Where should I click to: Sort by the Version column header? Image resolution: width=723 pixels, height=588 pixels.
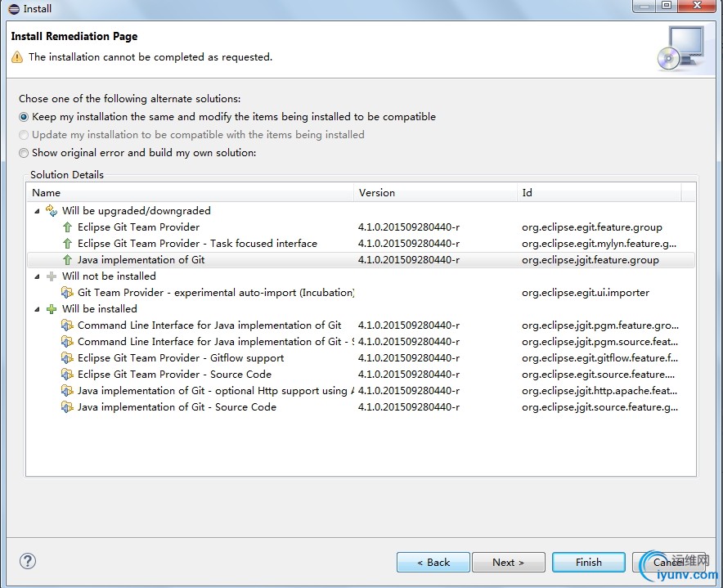[x=435, y=193]
